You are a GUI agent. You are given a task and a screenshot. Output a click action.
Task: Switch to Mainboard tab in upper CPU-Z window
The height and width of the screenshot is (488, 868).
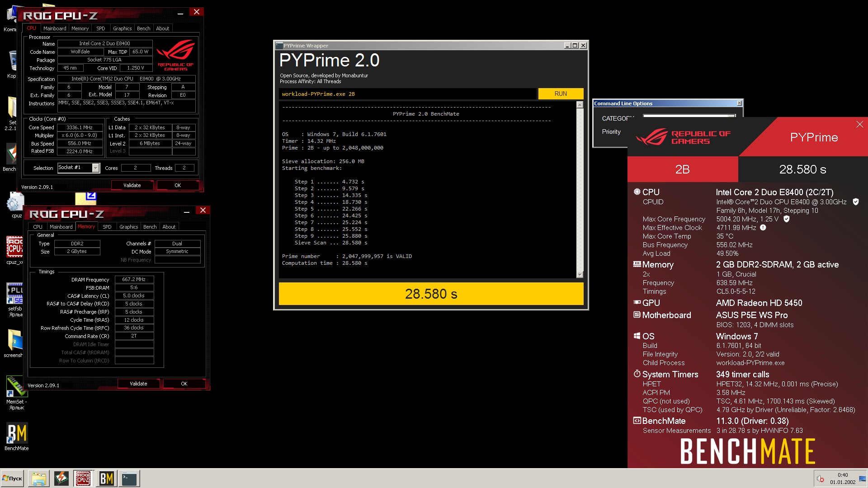click(55, 28)
